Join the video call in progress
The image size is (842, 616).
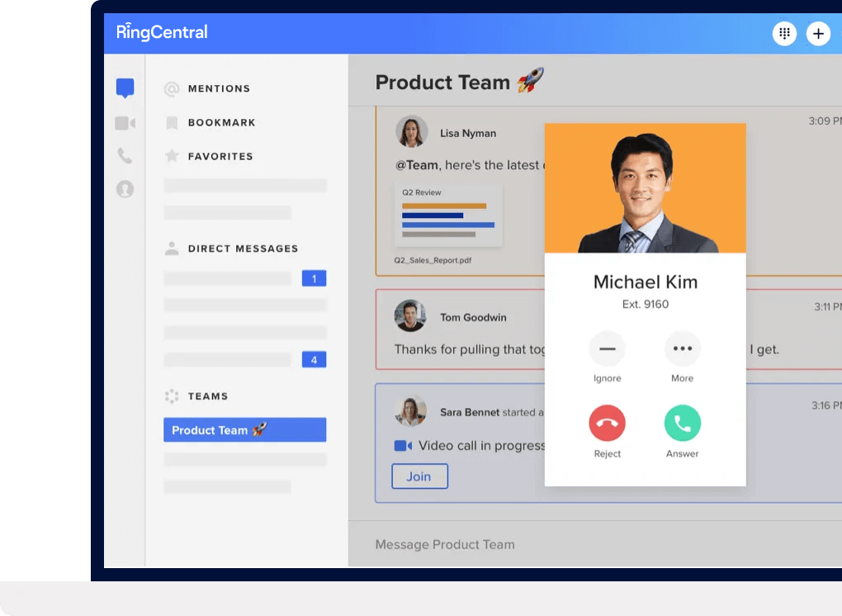coord(419,476)
